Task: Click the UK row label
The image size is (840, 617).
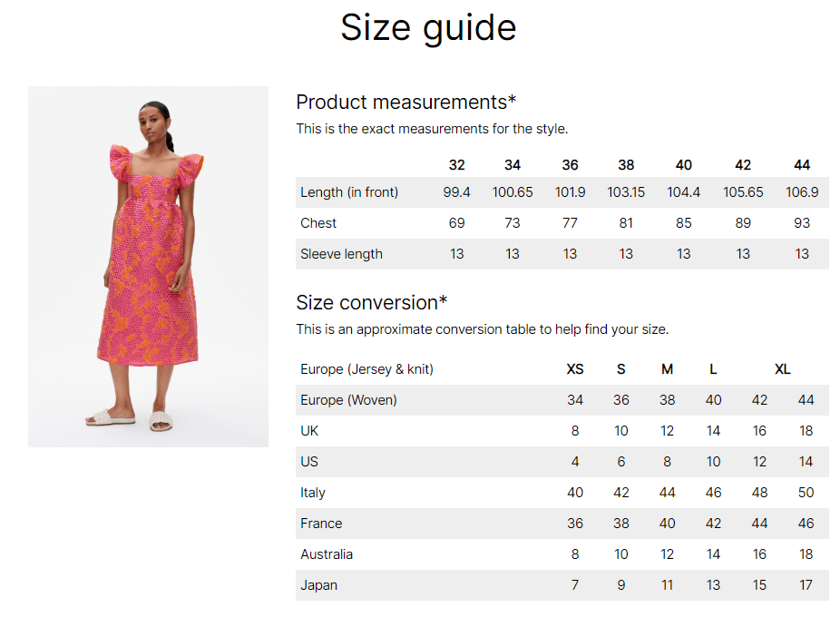Action: tap(309, 431)
